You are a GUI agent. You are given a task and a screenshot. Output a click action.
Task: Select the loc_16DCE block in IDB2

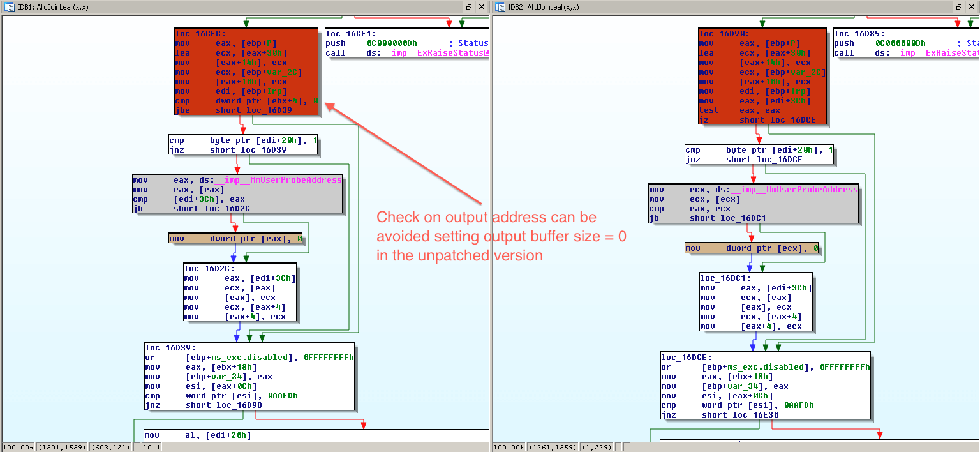pos(766,386)
